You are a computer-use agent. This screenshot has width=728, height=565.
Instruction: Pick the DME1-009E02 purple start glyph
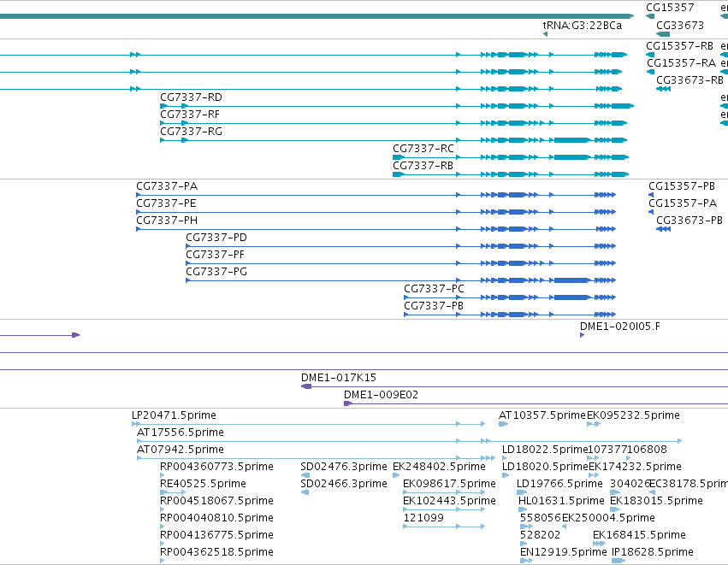[348, 403]
